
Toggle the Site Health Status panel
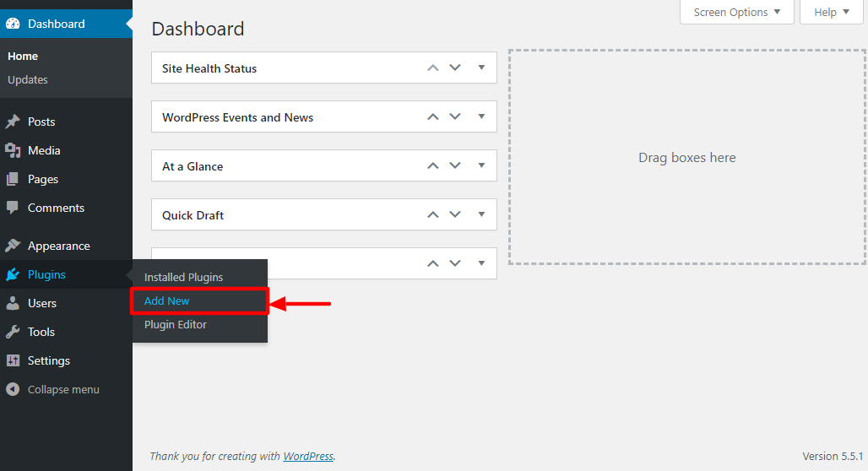coord(481,68)
